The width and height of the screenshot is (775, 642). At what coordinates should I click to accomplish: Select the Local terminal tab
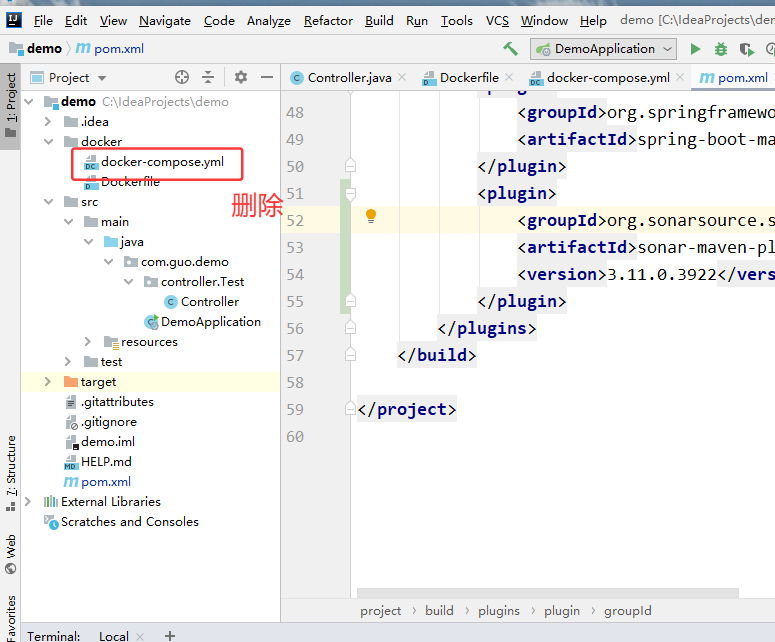tap(114, 636)
